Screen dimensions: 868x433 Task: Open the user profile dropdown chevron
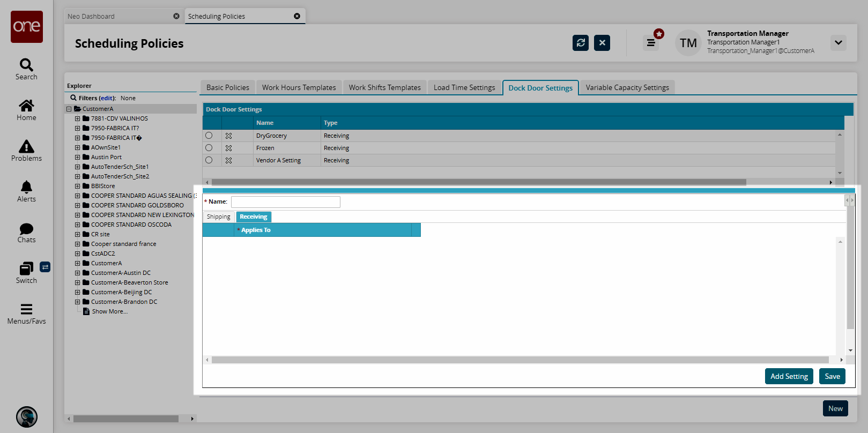tap(838, 43)
